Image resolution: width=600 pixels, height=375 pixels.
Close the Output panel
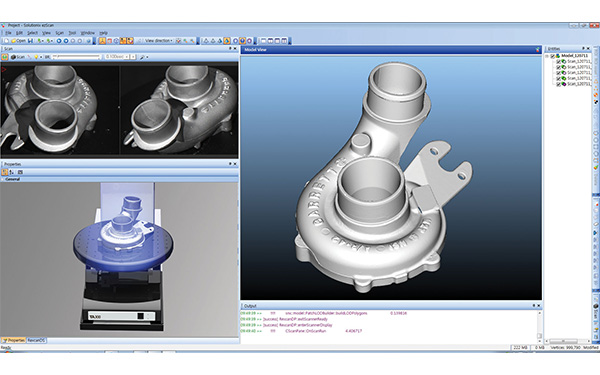538,306
